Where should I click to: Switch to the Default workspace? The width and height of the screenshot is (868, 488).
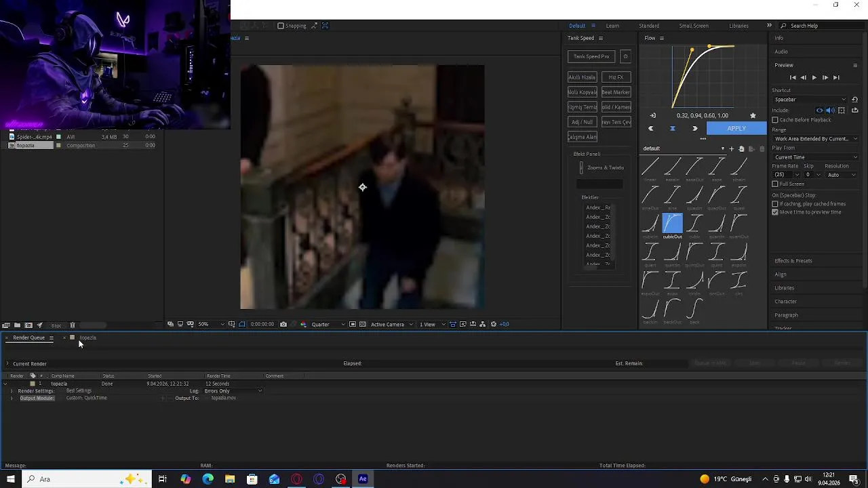(x=577, y=26)
